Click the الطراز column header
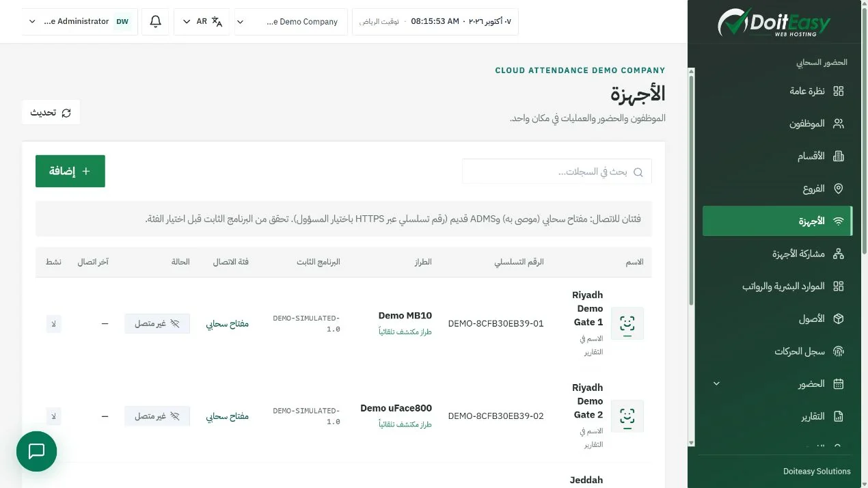 [423, 262]
